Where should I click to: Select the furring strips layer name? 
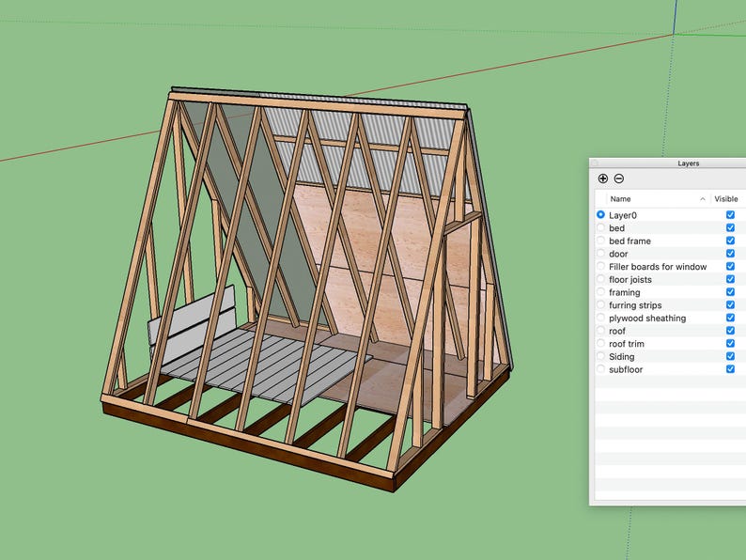pos(635,305)
